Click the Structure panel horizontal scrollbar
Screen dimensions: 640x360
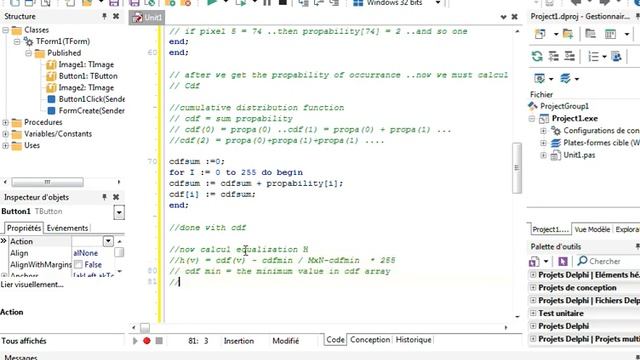point(47,182)
